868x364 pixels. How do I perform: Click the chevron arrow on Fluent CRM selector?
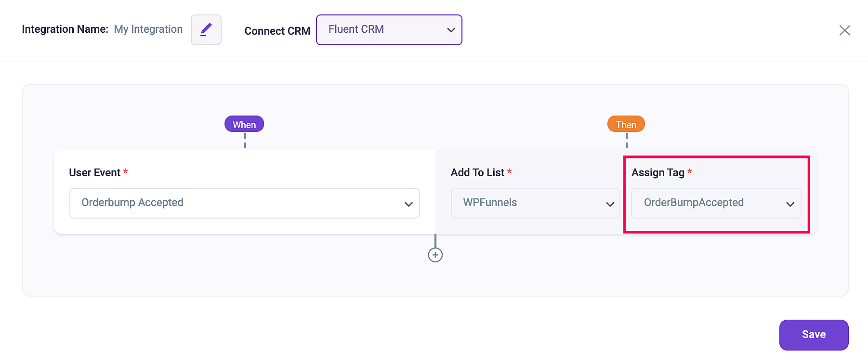tap(451, 30)
